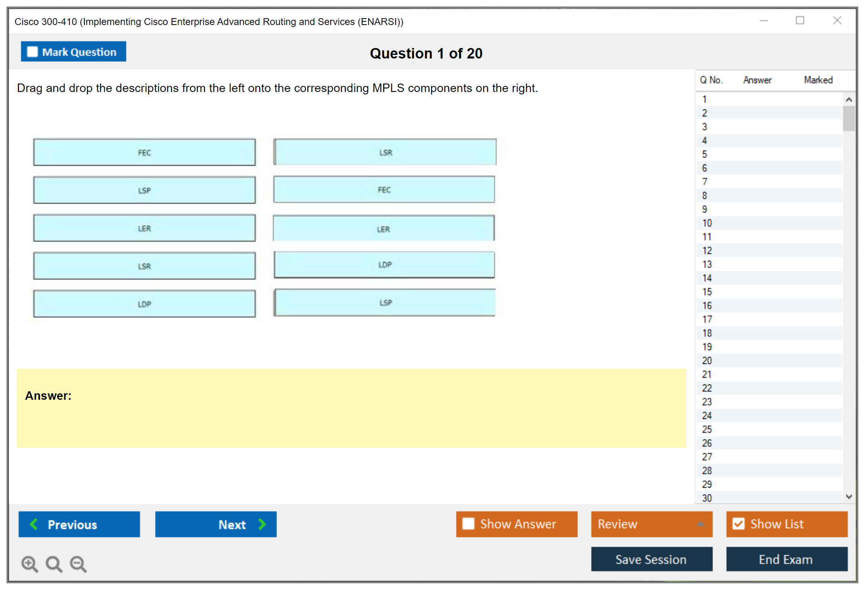The height and width of the screenshot is (593, 868).
Task: Click the question list scrollbar thumb
Action: pyautogui.click(x=849, y=118)
